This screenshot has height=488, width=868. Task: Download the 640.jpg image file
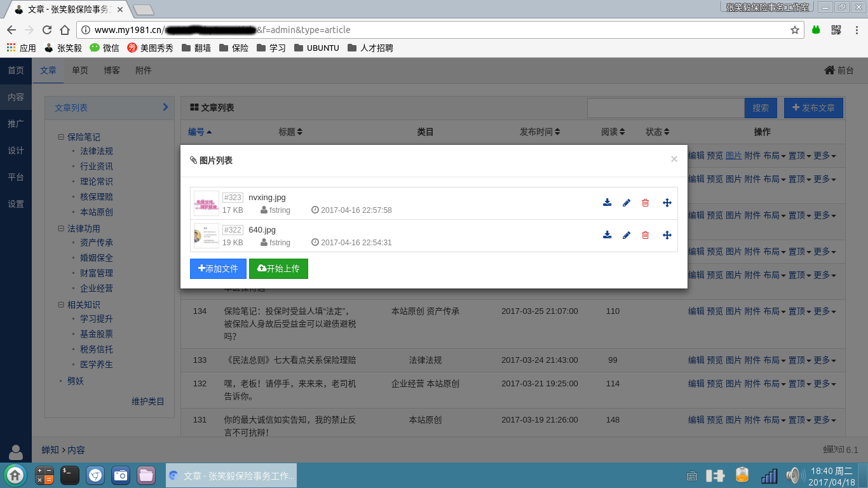click(607, 235)
